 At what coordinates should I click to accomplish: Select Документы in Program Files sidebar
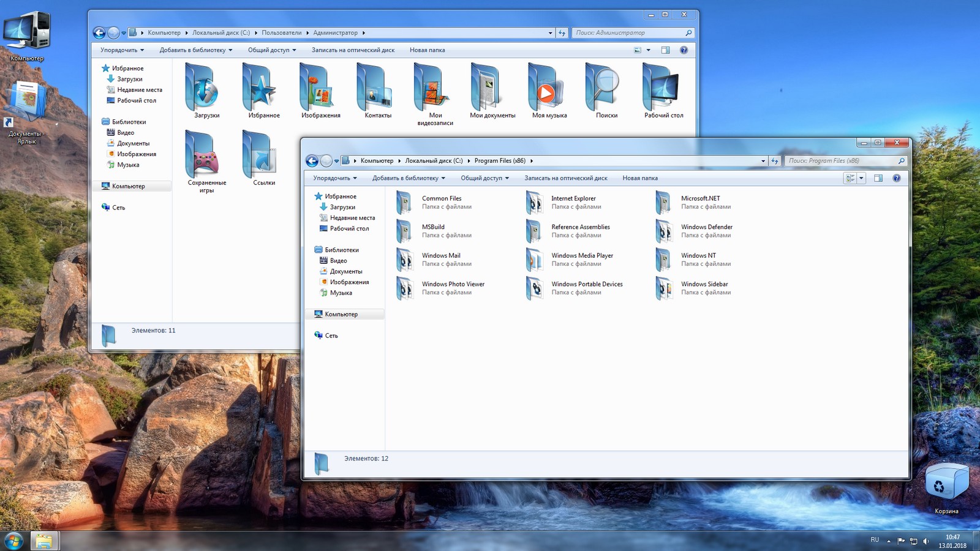coord(345,271)
